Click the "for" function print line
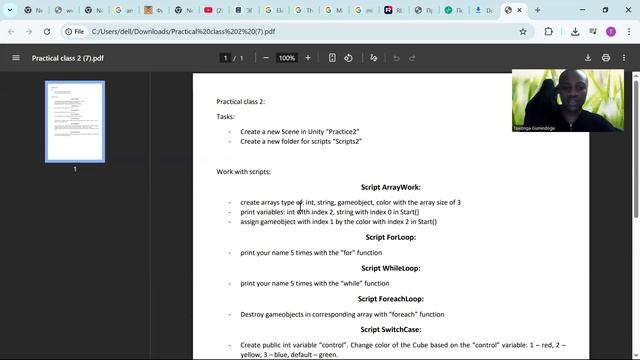This screenshot has width=640, height=360. 311,253
